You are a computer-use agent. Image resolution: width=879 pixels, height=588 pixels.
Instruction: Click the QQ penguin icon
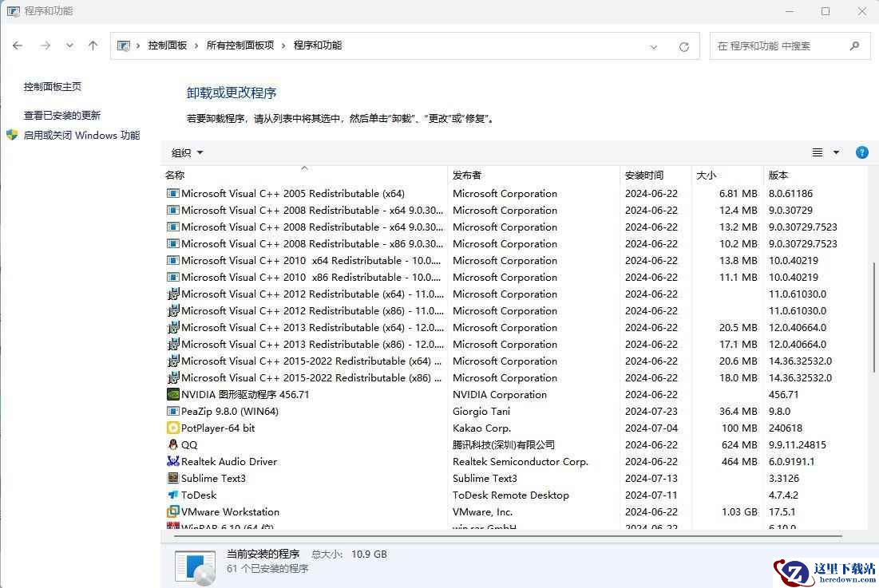tap(172, 444)
